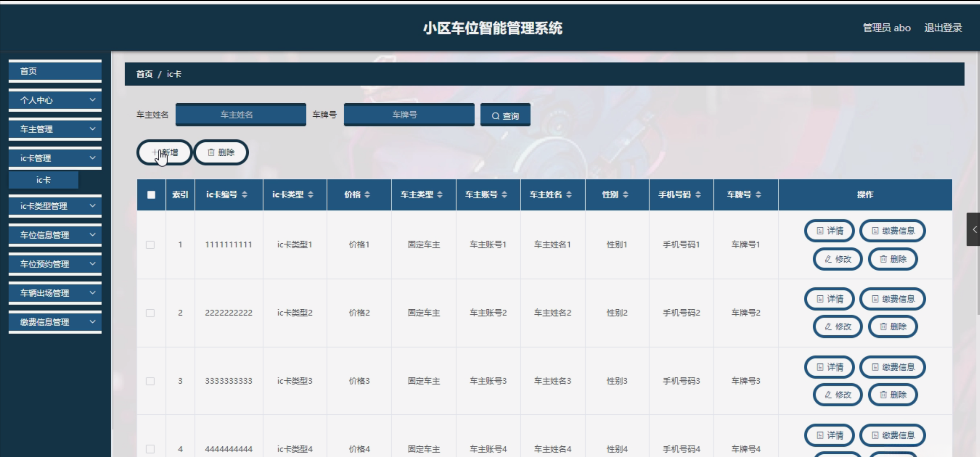Toggle the select-all header checkbox

click(x=151, y=195)
